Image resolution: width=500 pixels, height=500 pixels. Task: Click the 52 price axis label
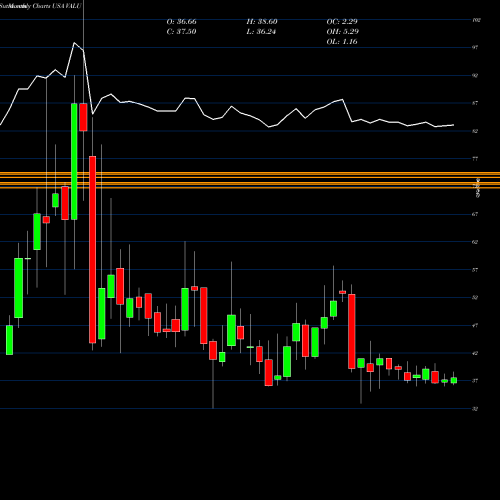coord(475,297)
